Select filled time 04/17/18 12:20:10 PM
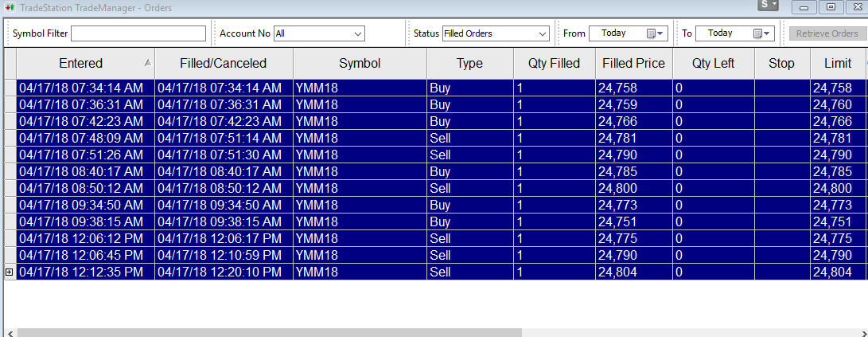868x337 pixels. 220,272
